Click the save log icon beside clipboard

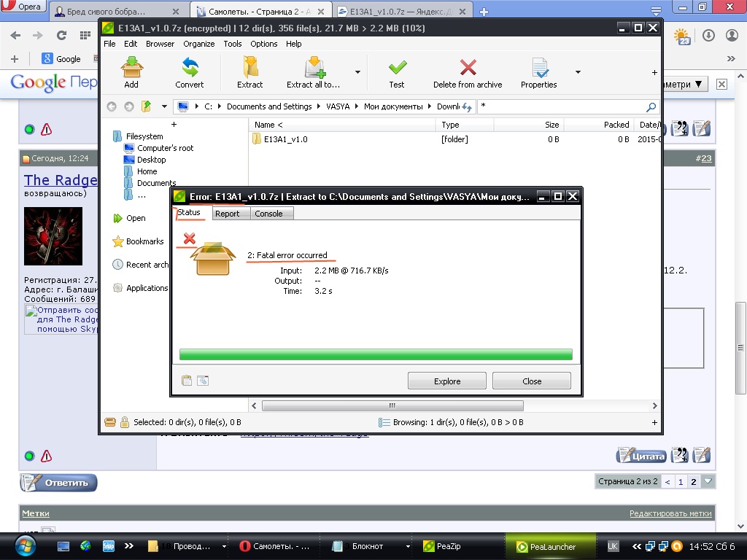tap(203, 381)
